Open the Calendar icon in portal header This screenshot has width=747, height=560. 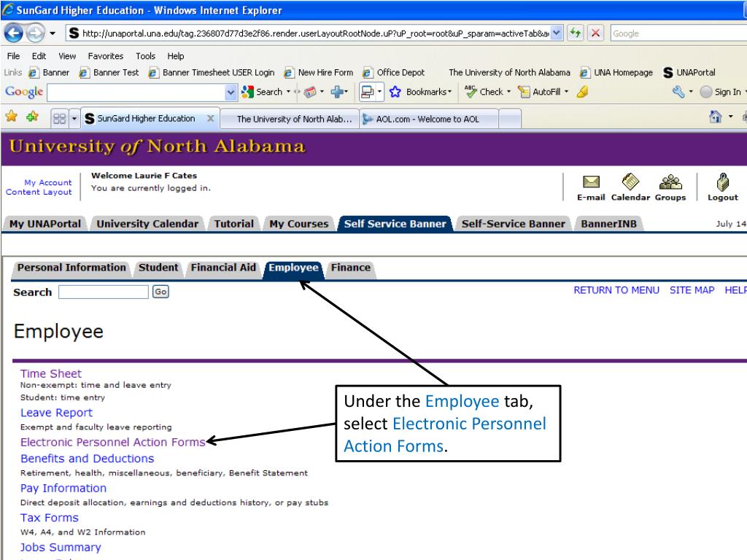click(x=630, y=182)
